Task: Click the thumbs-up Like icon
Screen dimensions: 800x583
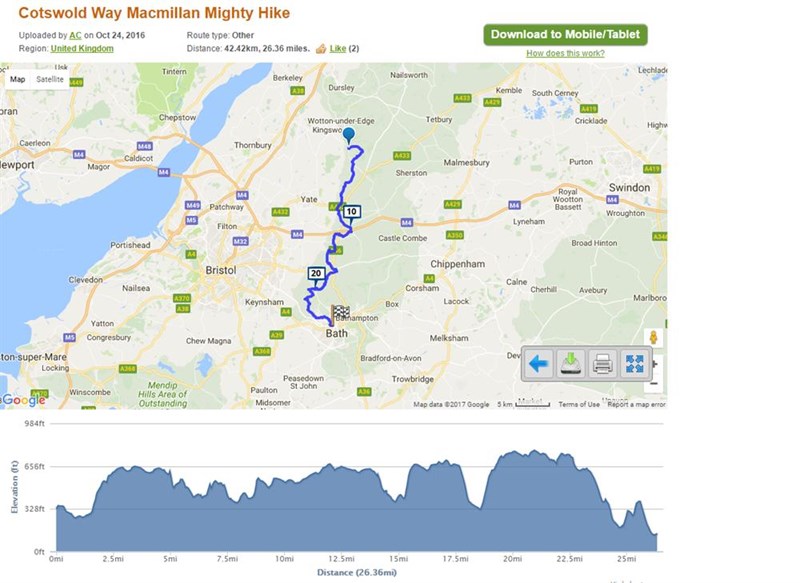Action: (x=321, y=48)
